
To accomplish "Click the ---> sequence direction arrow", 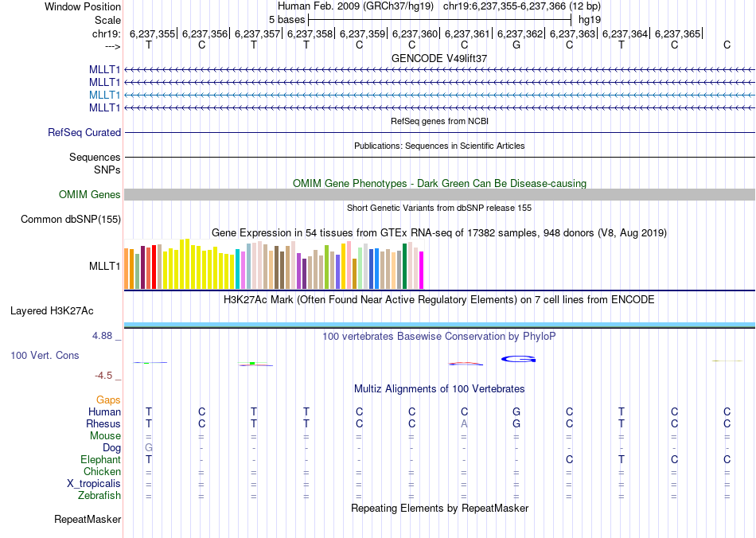I will (113, 46).
